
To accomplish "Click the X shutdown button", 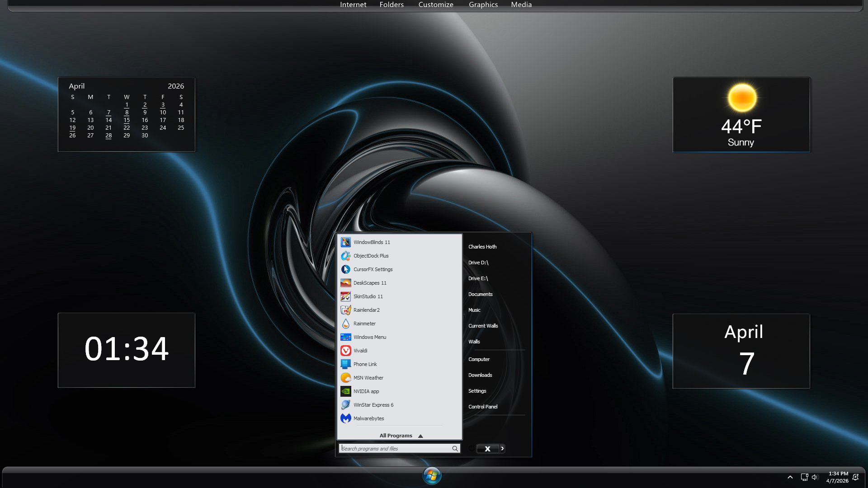I will (x=487, y=449).
